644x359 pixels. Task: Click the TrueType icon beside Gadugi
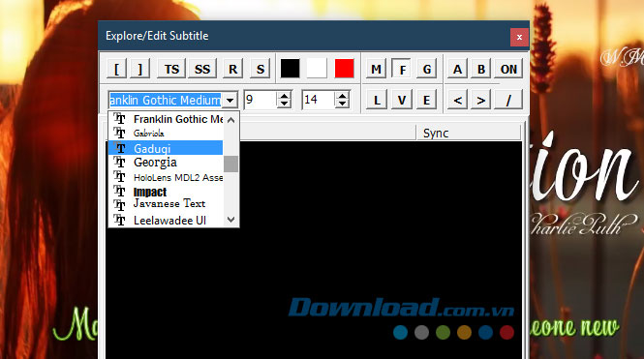tap(119, 148)
